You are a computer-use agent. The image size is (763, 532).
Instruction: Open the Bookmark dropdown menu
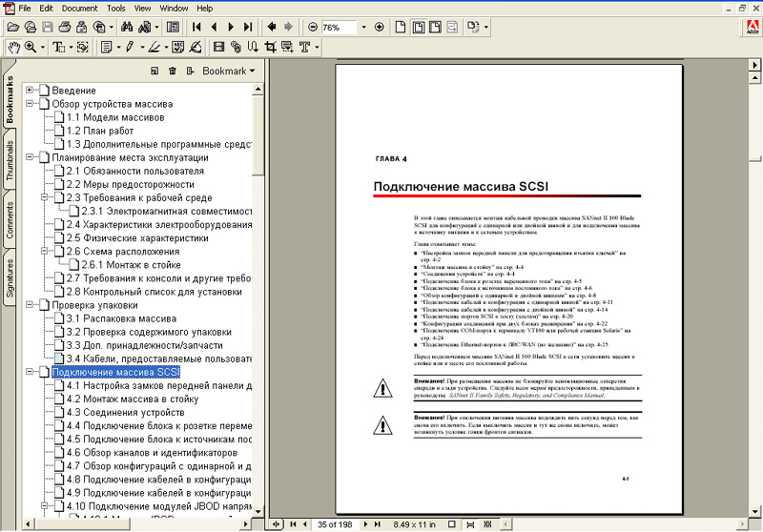[229, 71]
